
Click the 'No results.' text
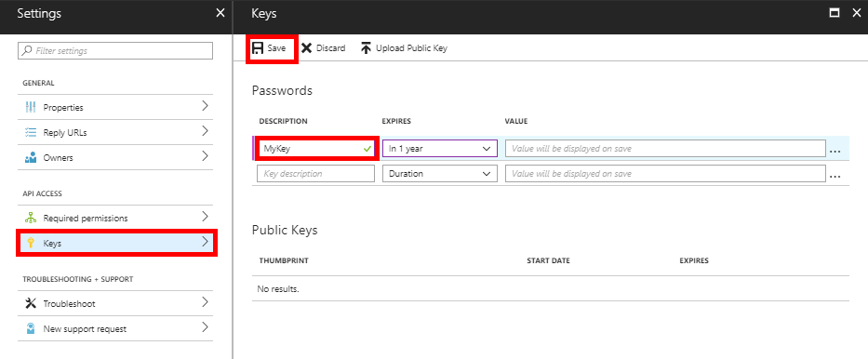pos(278,288)
